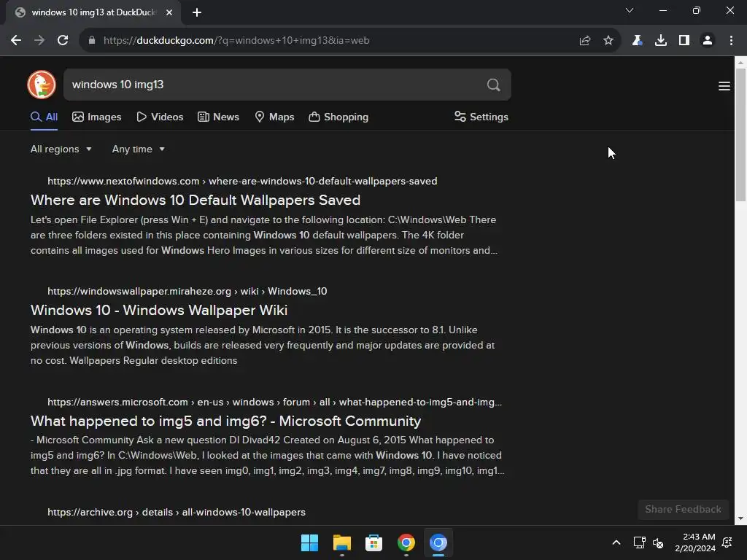The height and width of the screenshot is (560, 747).
Task: Expand the Any time filter dropdown
Action: 139,149
